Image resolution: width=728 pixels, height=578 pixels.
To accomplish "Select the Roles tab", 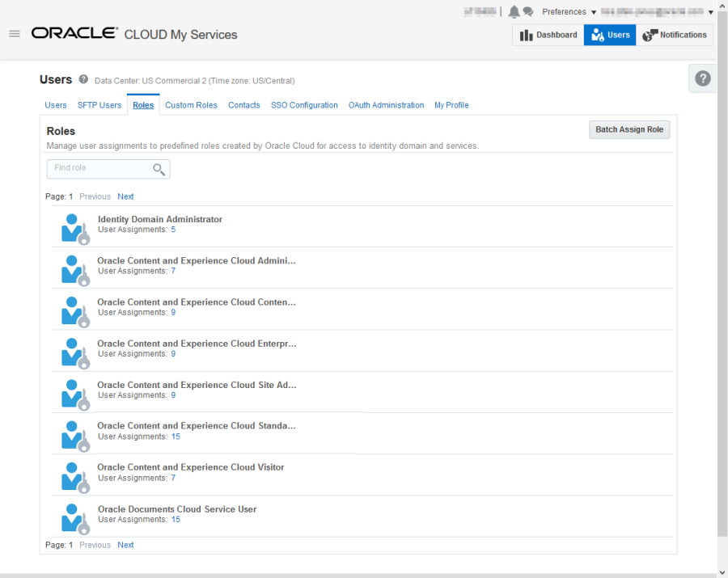I will 143,105.
